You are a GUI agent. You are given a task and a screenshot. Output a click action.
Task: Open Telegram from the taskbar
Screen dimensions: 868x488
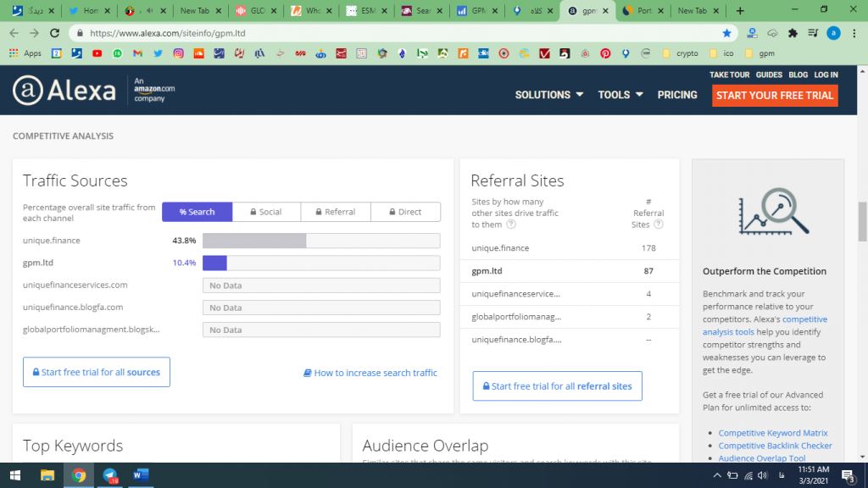(109, 475)
